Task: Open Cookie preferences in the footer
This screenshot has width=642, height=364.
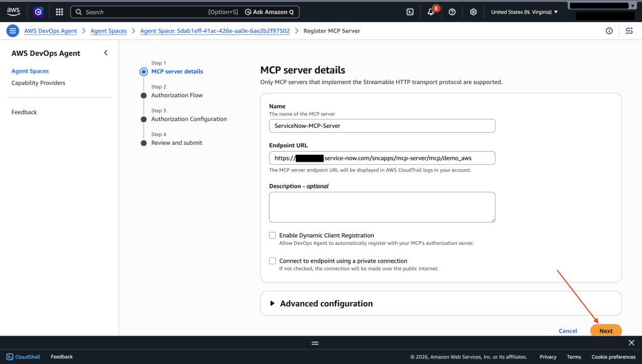Action: click(x=613, y=357)
